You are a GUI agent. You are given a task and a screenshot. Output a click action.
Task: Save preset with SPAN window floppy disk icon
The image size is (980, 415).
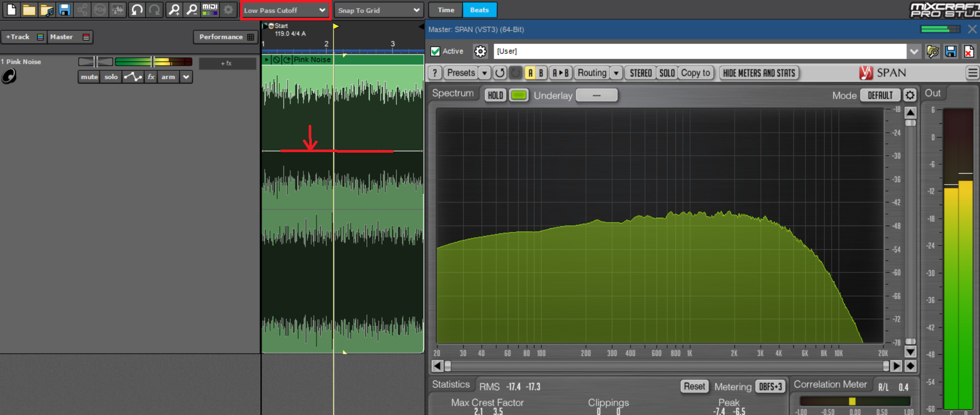click(951, 51)
